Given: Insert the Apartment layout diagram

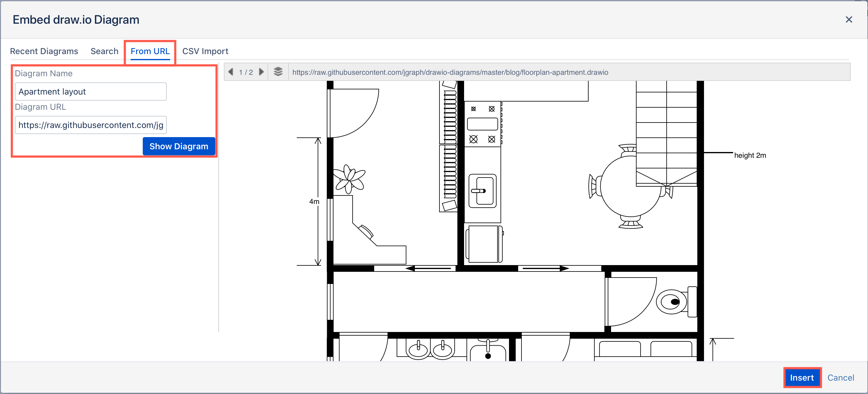Looking at the screenshot, I should coord(803,378).
